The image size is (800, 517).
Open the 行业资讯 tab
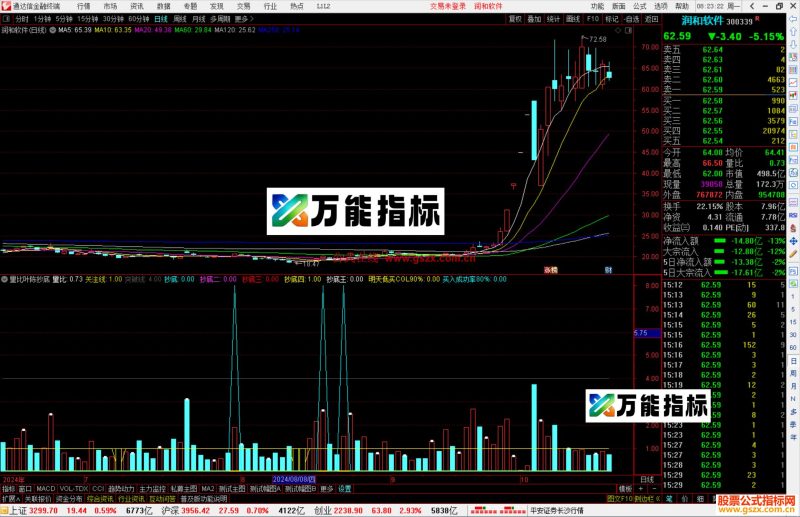click(132, 499)
